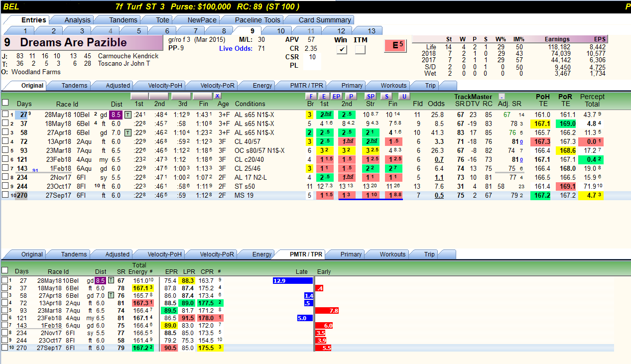Click the Percent Total column header
The image size is (631, 364).
[592, 100]
